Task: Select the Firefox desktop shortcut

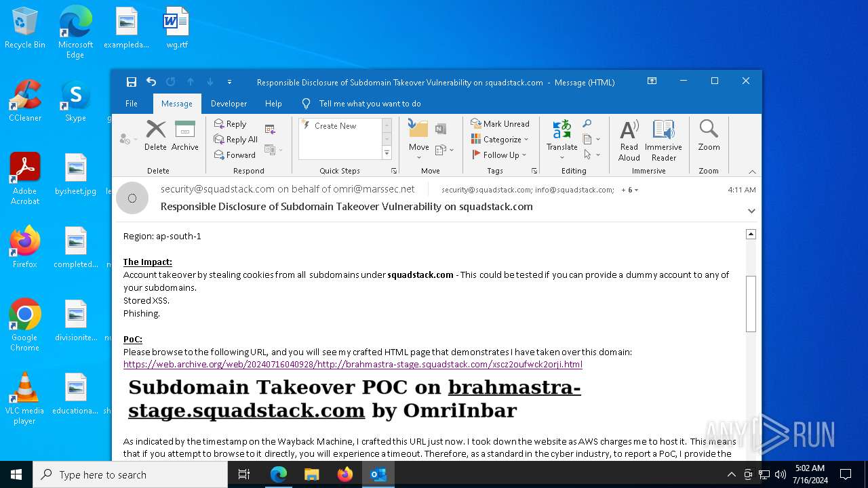Action: tap(25, 247)
